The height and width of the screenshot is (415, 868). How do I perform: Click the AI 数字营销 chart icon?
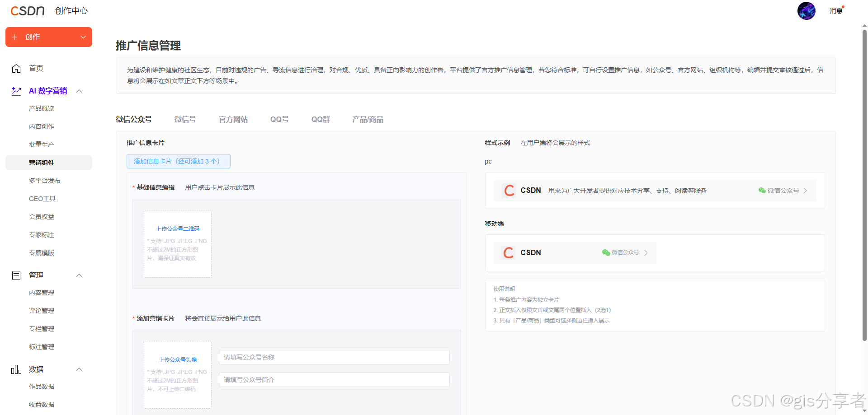pos(16,91)
